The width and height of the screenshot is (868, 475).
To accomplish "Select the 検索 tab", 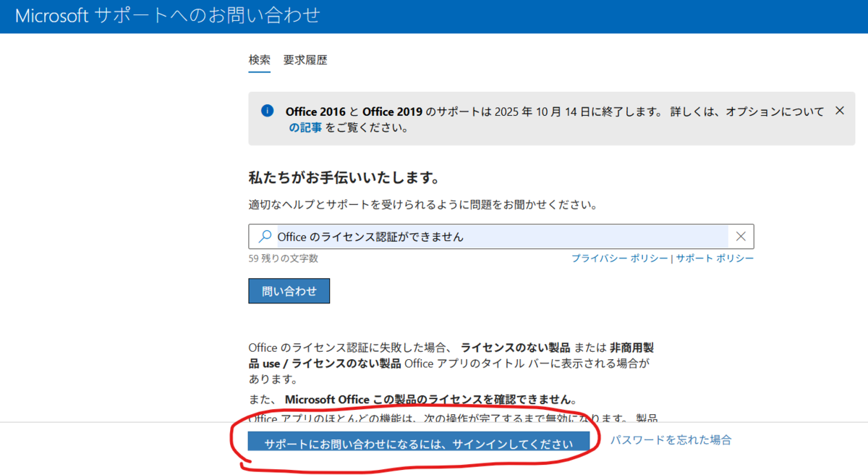I will [x=260, y=60].
